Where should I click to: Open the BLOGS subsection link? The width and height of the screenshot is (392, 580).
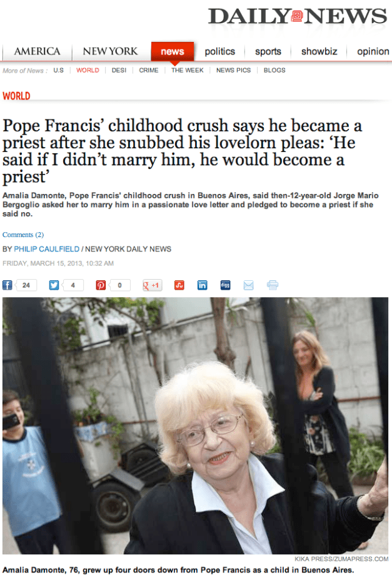pyautogui.click(x=274, y=70)
